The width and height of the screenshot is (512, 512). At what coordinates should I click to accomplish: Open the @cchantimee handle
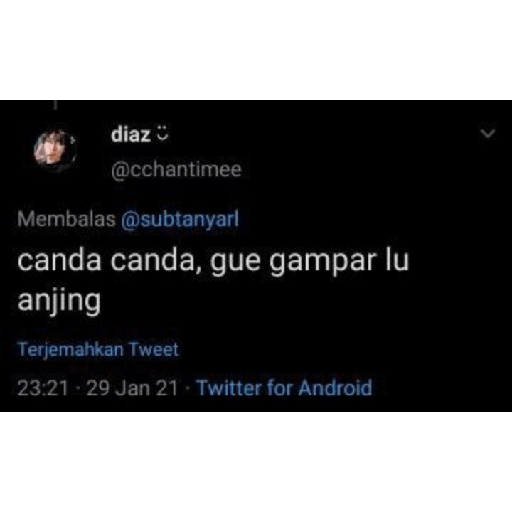click(x=176, y=170)
